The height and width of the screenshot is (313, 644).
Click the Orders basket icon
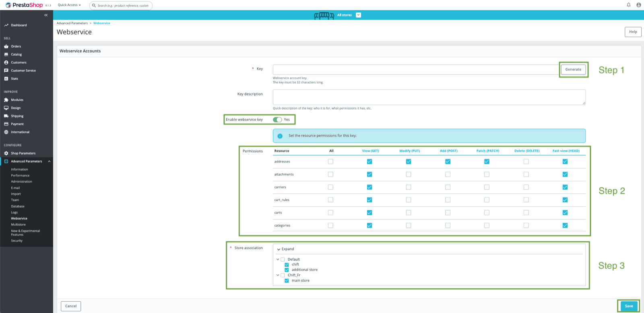click(6, 46)
